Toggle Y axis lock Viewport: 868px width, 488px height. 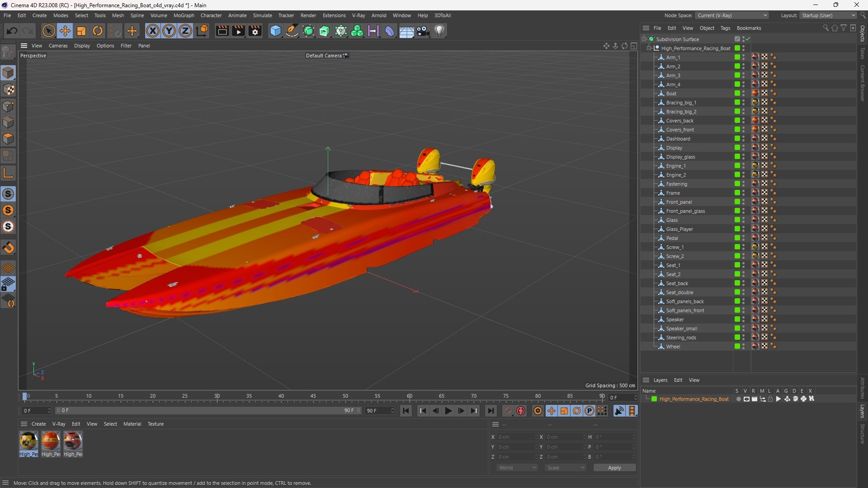tap(169, 31)
